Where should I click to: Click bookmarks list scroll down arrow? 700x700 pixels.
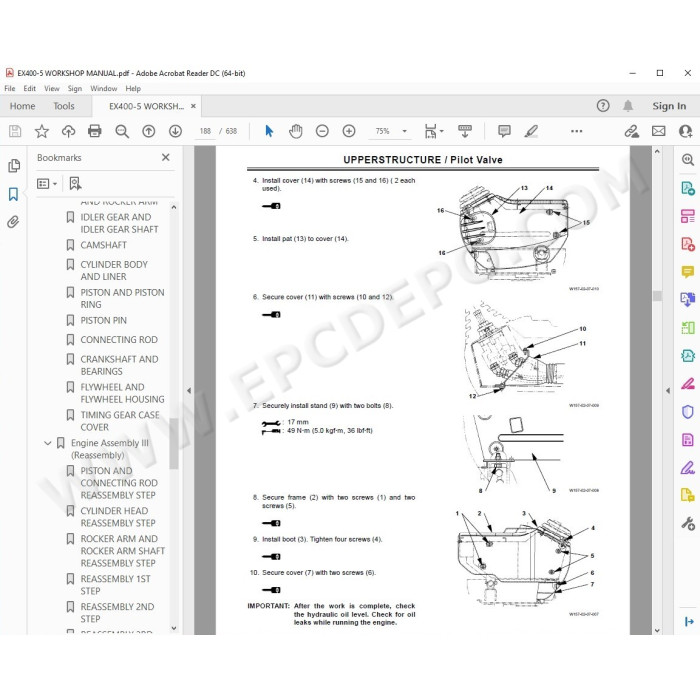click(174, 628)
